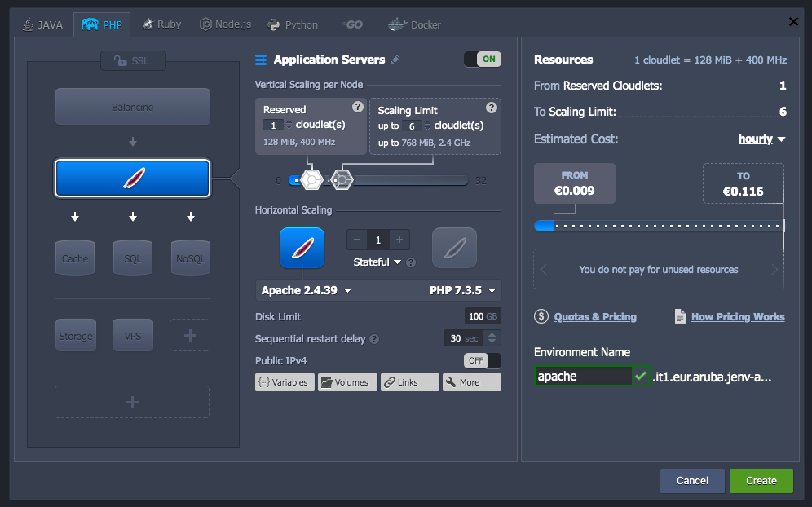812x507 pixels.
Task: Change Stateful mode via its dropdown
Action: click(375, 261)
